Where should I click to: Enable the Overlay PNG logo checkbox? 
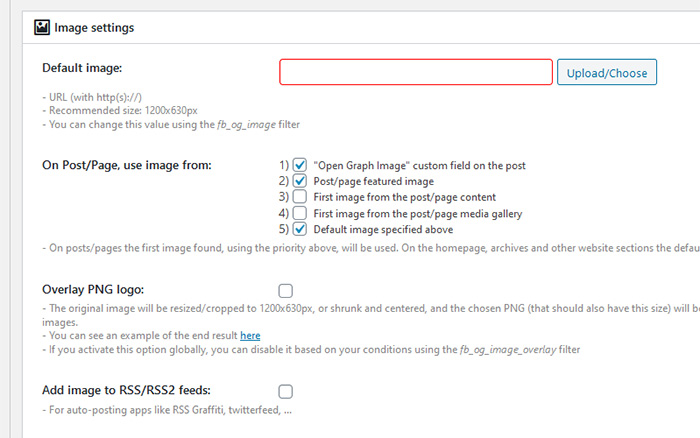(286, 291)
